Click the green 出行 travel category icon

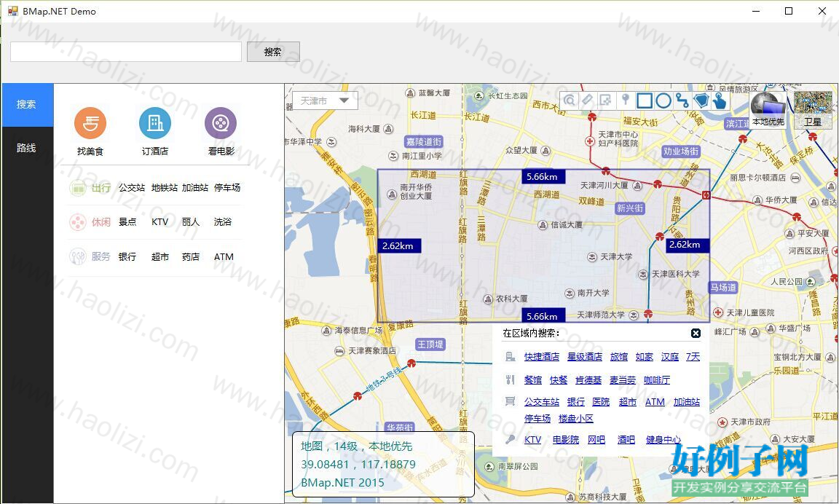coord(78,188)
